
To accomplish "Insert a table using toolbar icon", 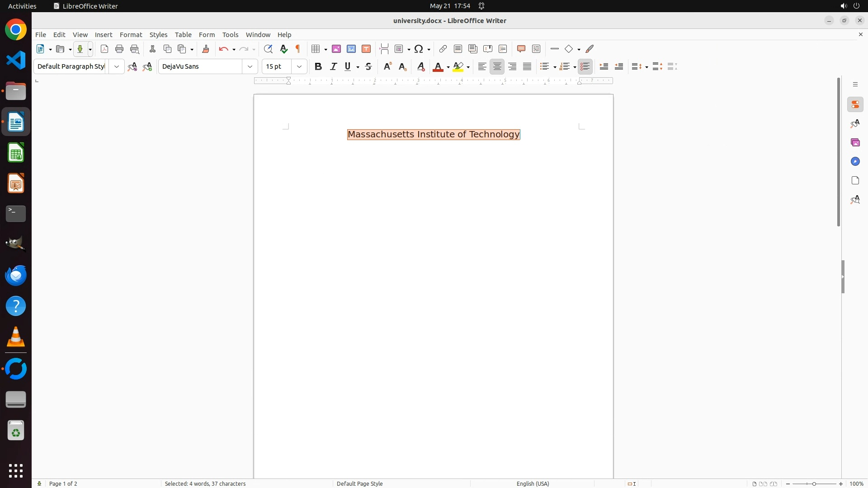I will point(316,49).
